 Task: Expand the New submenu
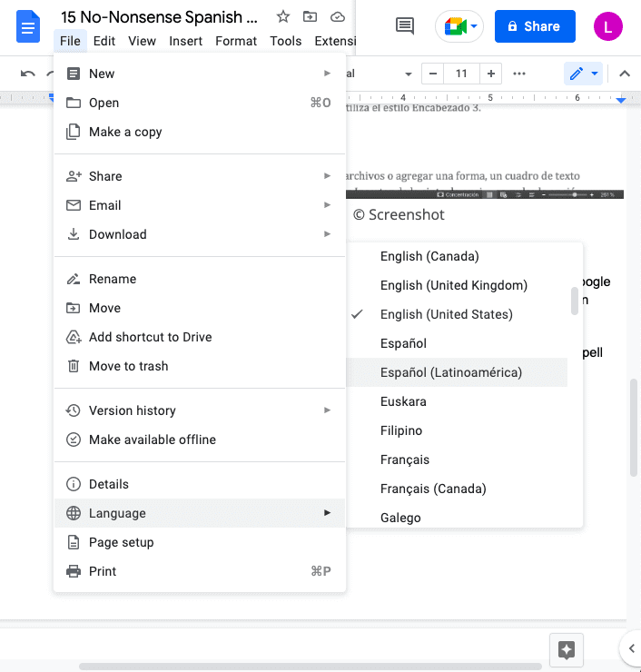(200, 74)
